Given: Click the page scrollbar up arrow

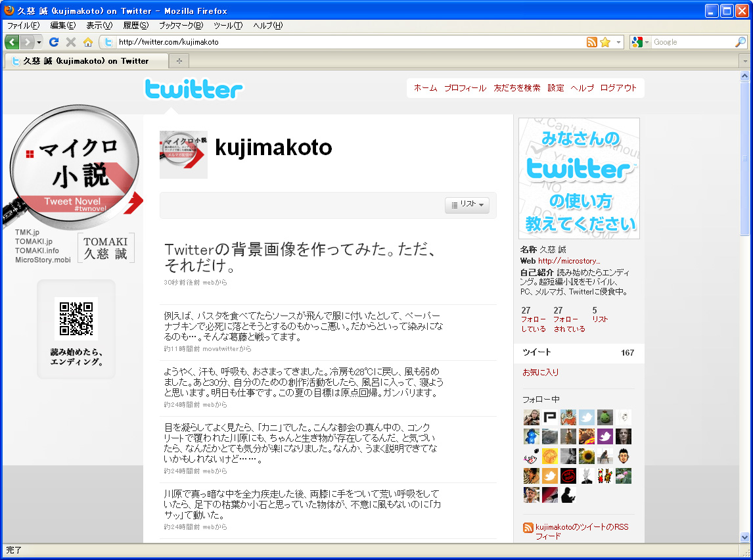Looking at the screenshot, I should [745, 76].
